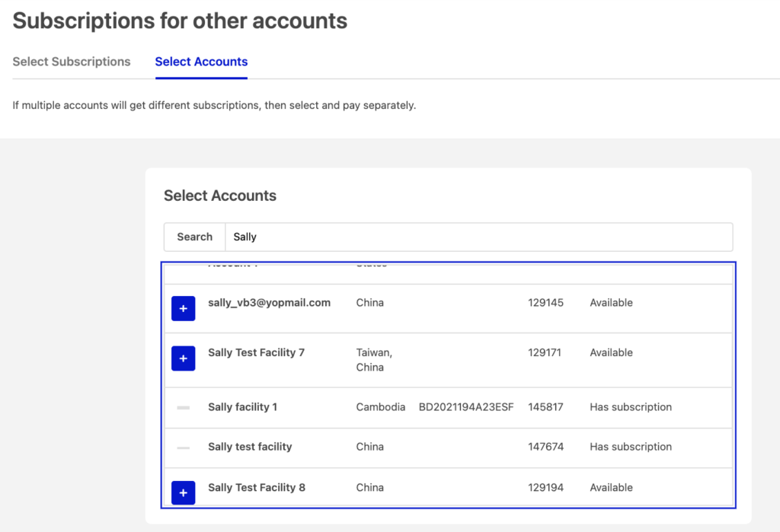Screen dimensions: 780x532
Task: Click the Select Accounts panel heading
Action: [220, 196]
